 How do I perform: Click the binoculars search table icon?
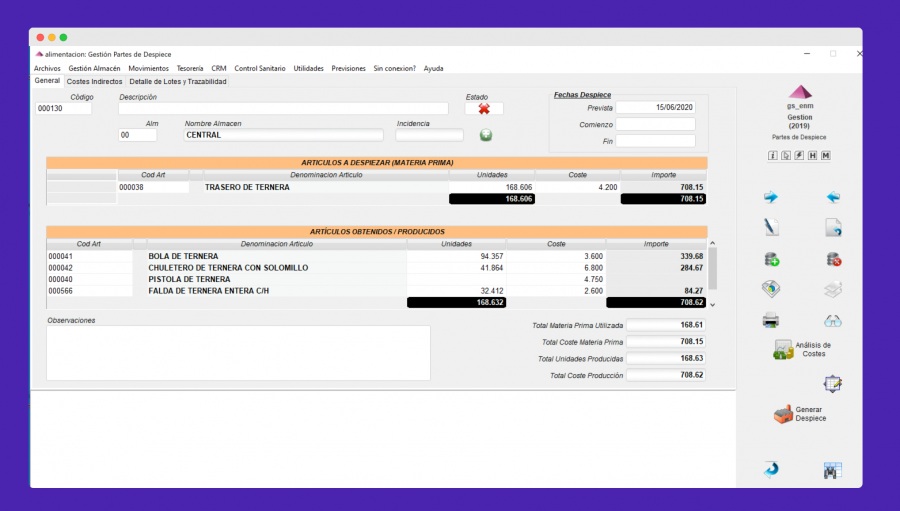click(832, 470)
